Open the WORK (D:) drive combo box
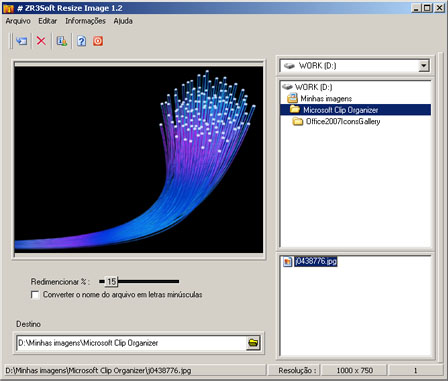 click(354, 66)
